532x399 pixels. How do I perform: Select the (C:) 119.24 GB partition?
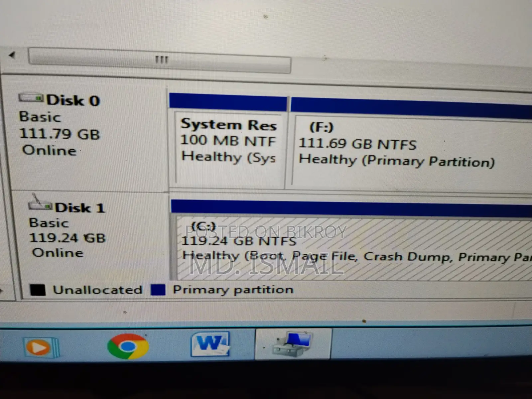point(351,240)
